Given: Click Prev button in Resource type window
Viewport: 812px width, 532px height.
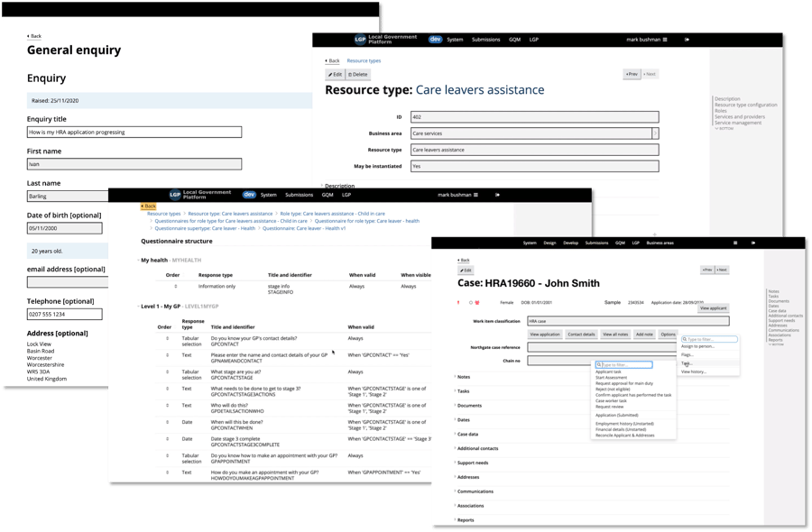Looking at the screenshot, I should point(632,74).
